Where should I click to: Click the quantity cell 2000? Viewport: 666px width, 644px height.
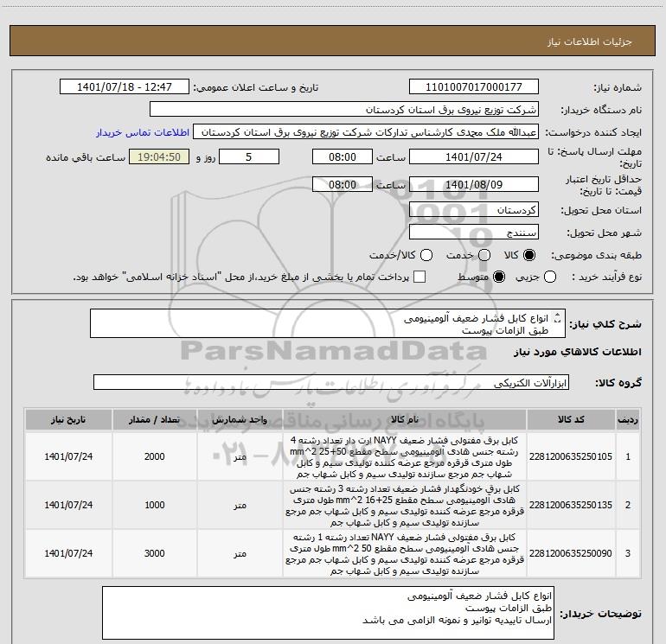coord(154,456)
